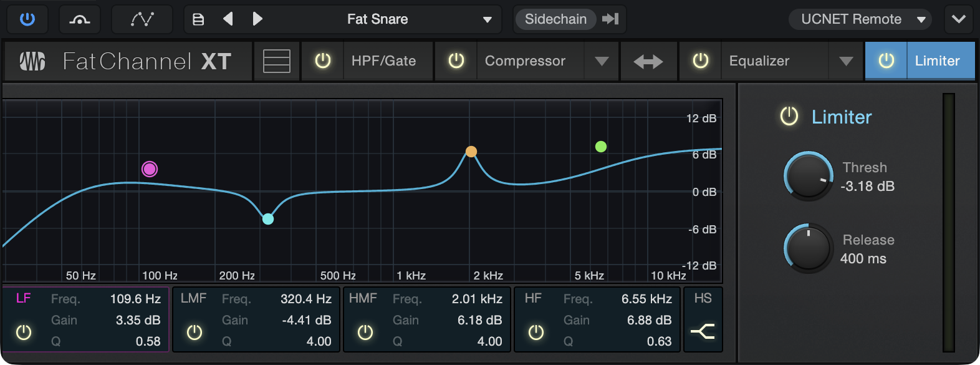Screen dimensions: 980x365
Task: Toggle the HMF band power button
Action: pyautogui.click(x=365, y=333)
